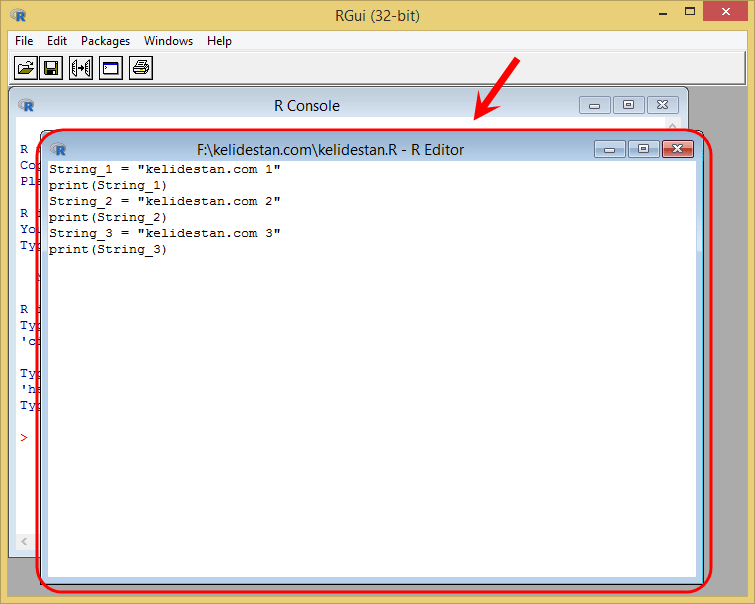Minimize the R Editor window

coord(610,149)
